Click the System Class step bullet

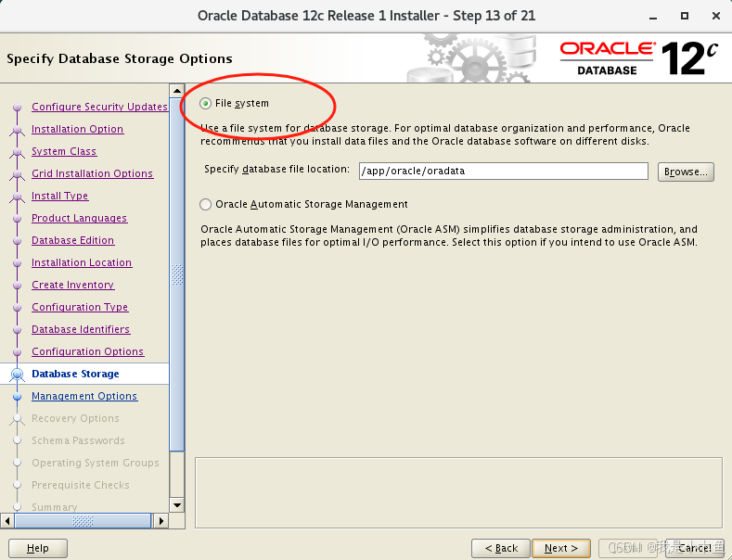(18, 152)
